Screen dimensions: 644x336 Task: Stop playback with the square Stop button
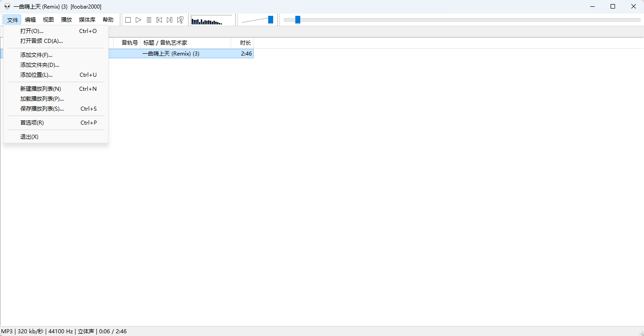point(128,20)
